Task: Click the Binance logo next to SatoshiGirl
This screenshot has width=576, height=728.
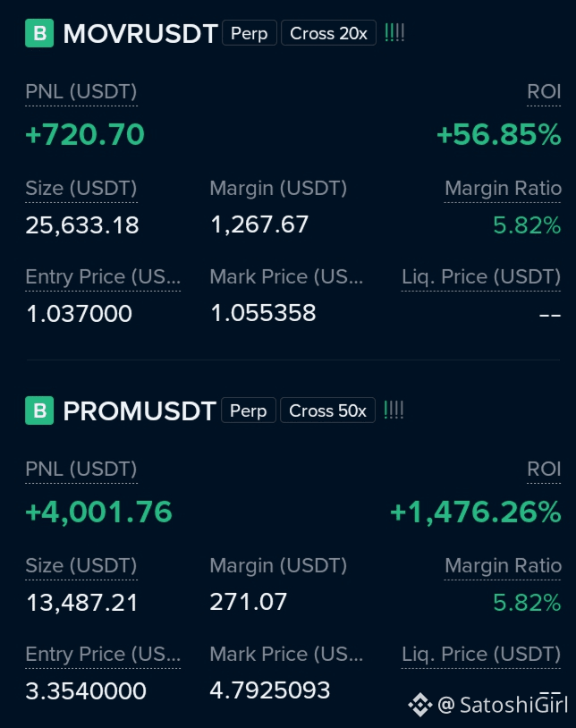Action: (x=420, y=705)
